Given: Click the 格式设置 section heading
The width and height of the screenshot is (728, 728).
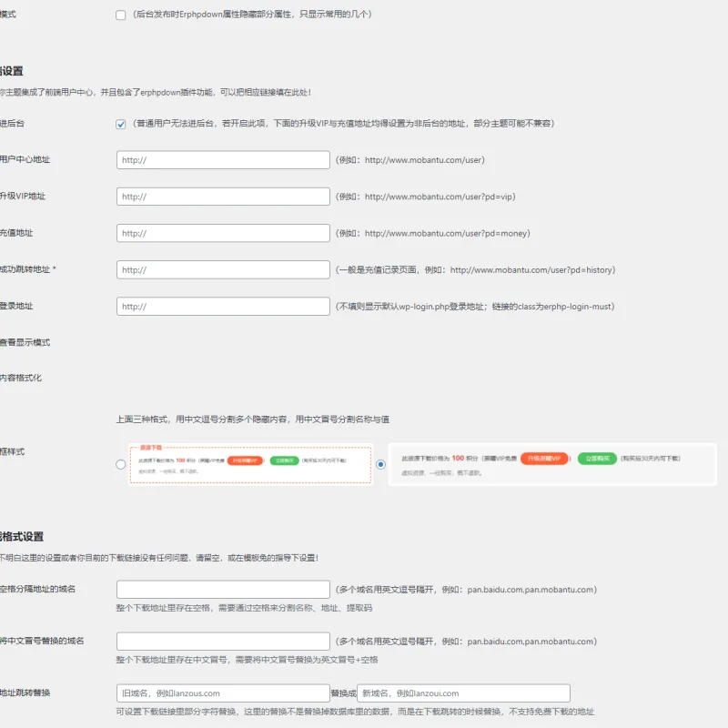Looking at the screenshot, I should 21,537.
